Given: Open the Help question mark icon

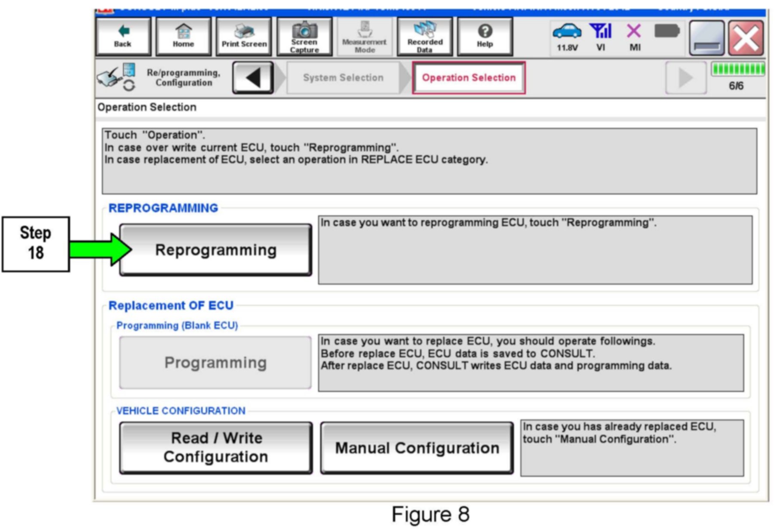Looking at the screenshot, I should tap(485, 36).
